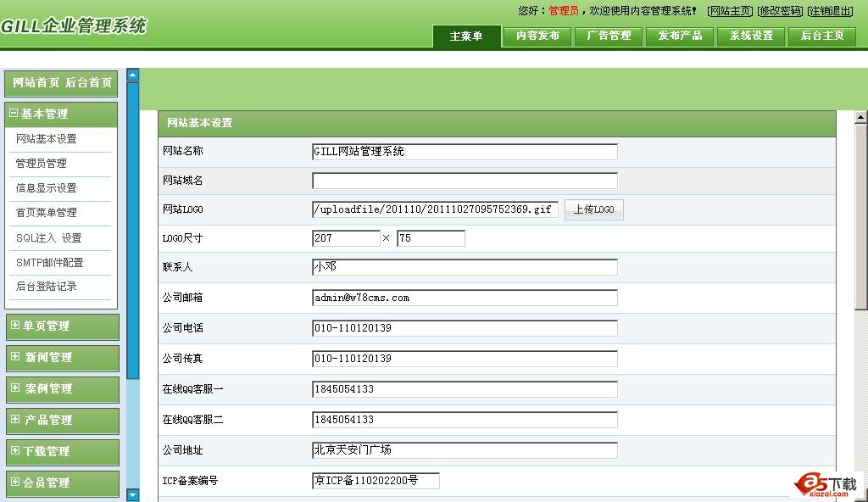Image resolution: width=868 pixels, height=502 pixels.
Task: Switch to 内容发布 tab
Action: click(x=537, y=36)
